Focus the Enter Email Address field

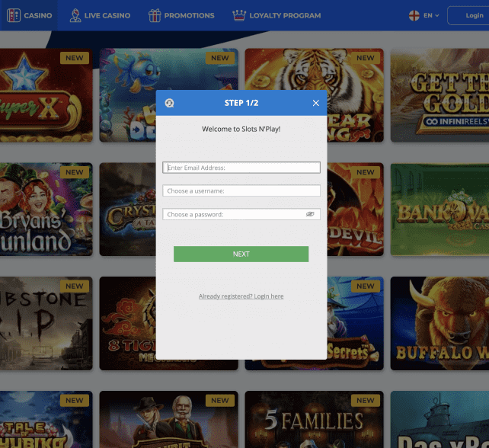tap(241, 168)
